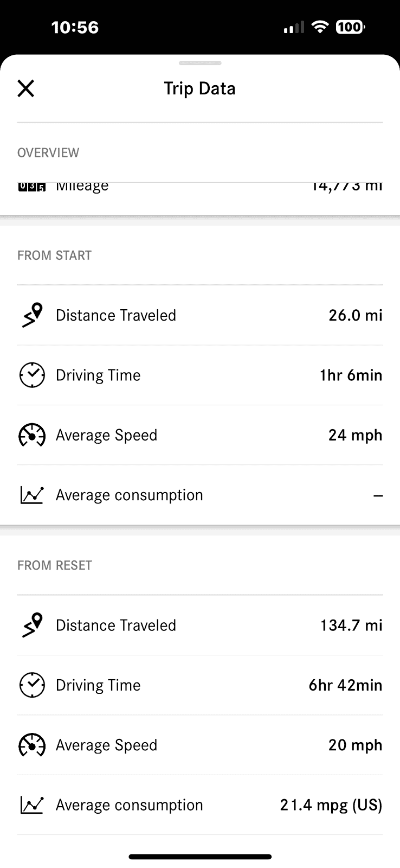
Task: Tap the 134.7 mi distance value
Action: 351,626
